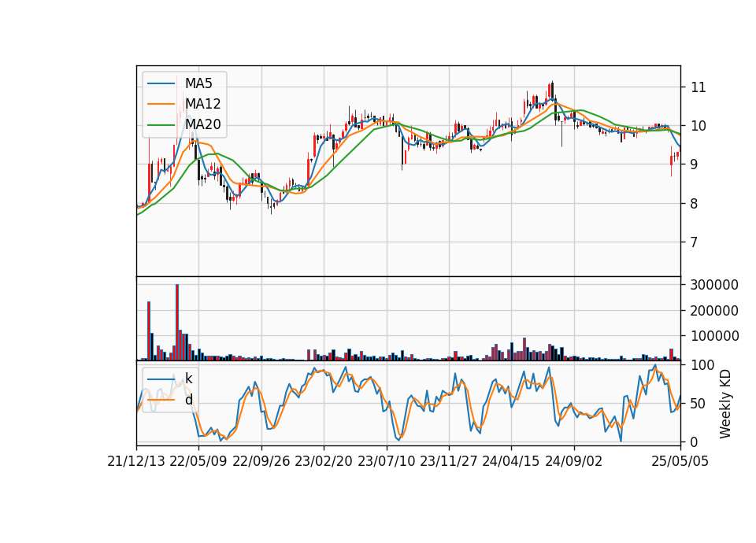Image resolution: width=756 pixels, height=543 pixels.
Task: Click the k legend label in the KD panel
Action: click(188, 379)
